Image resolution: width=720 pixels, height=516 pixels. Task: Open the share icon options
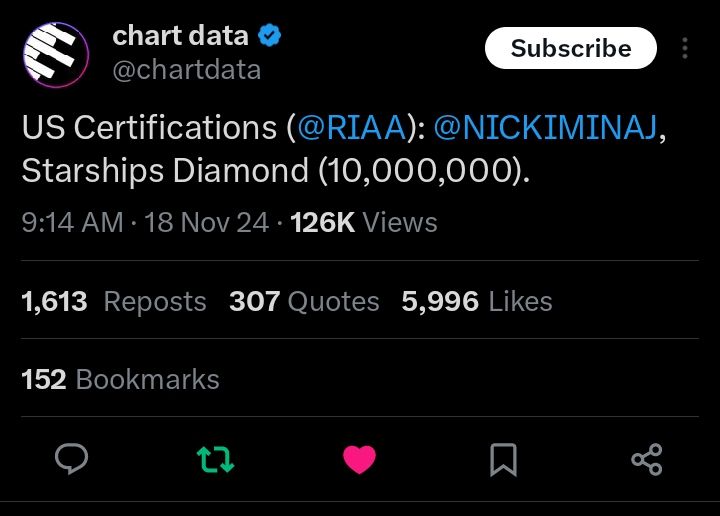[647, 459]
